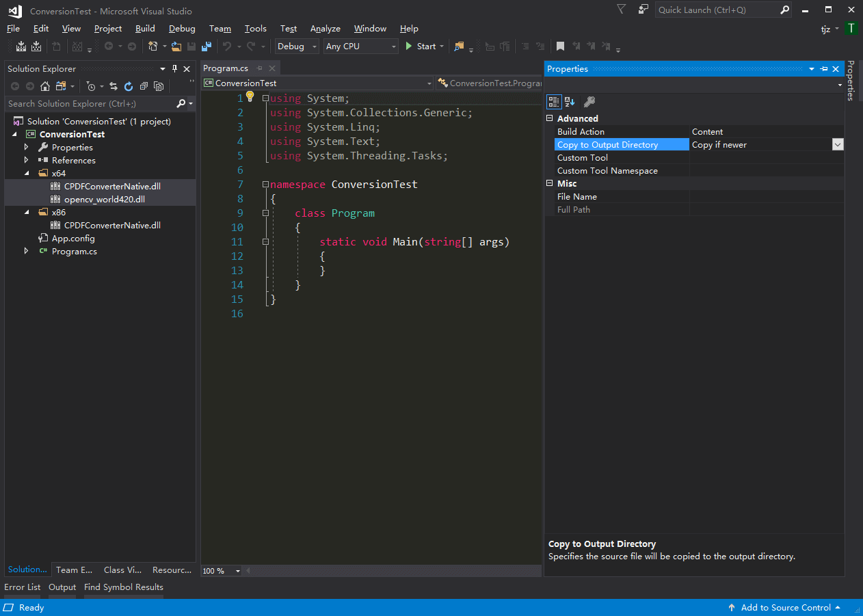Open the Debug menu

[182, 29]
